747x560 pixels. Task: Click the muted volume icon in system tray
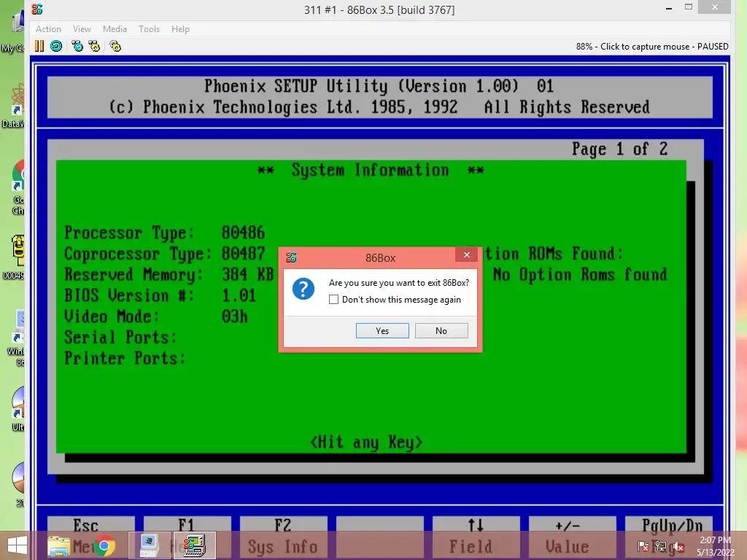[x=678, y=546]
